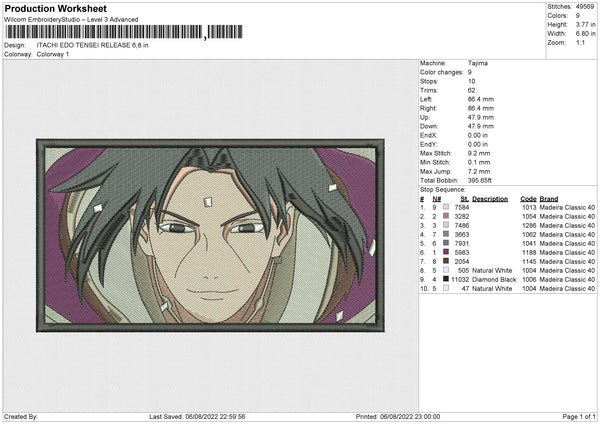Click the 'Colorway 1' value

click(x=53, y=54)
